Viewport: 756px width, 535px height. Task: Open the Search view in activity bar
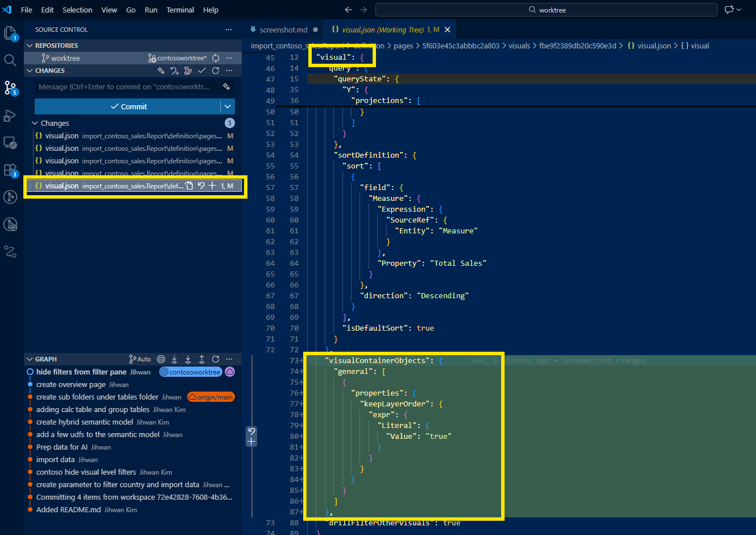[10, 60]
